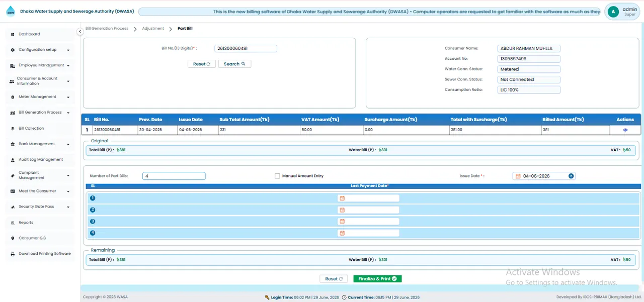This screenshot has width=644, height=302.
Task: Click the Consumption Ratio field
Action: 529,90
